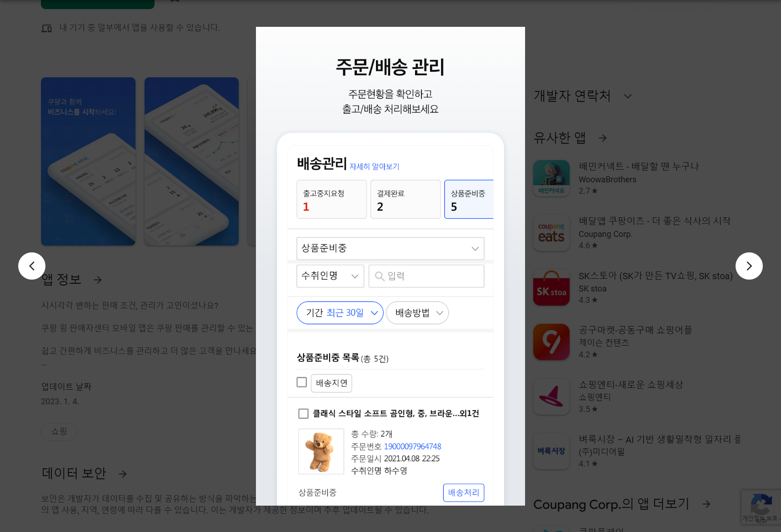Image resolution: width=781 pixels, height=532 pixels.
Task: Open the 쇼핑엔티 app icon
Action: pos(551,396)
